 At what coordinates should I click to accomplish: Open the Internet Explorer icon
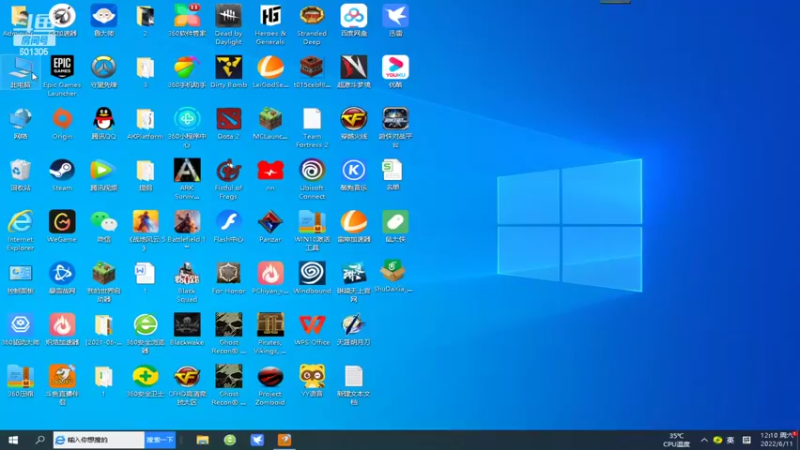pos(20,222)
